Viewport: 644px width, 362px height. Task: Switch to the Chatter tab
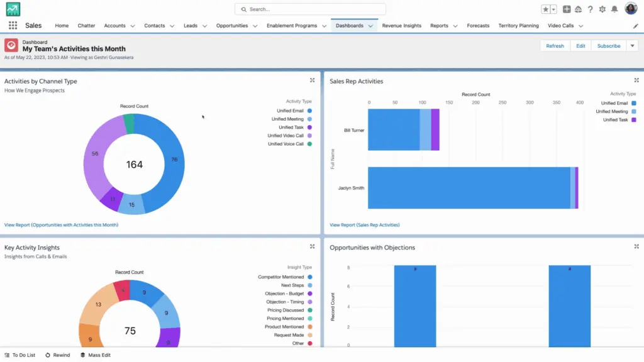(86, 25)
